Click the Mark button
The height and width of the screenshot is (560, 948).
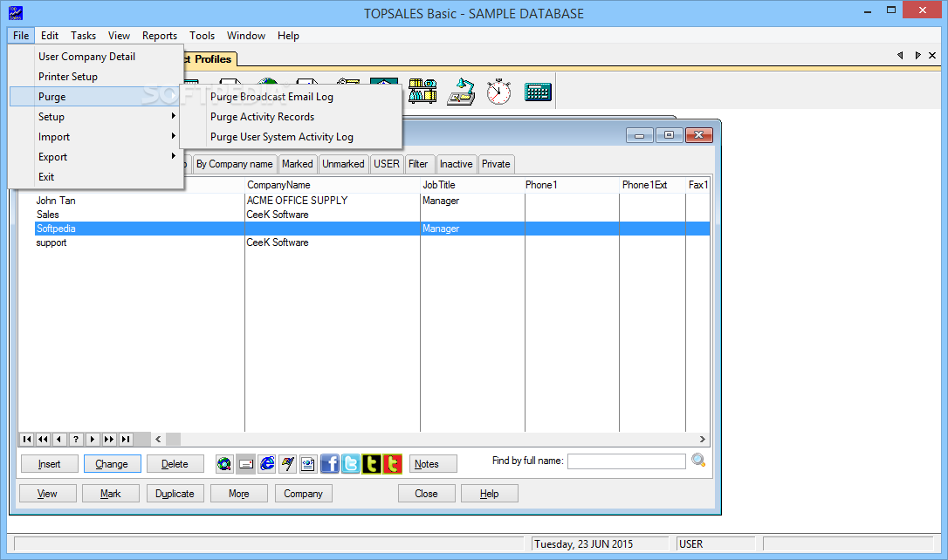[111, 494]
